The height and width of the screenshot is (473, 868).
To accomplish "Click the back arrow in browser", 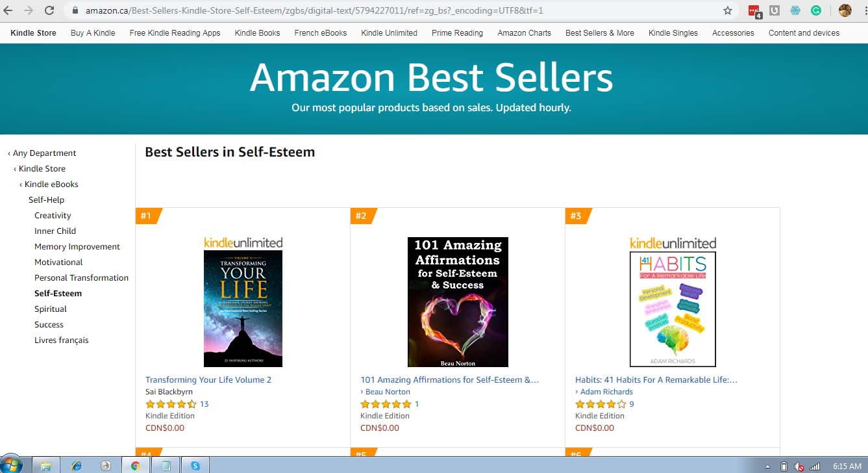I will click(x=8, y=10).
